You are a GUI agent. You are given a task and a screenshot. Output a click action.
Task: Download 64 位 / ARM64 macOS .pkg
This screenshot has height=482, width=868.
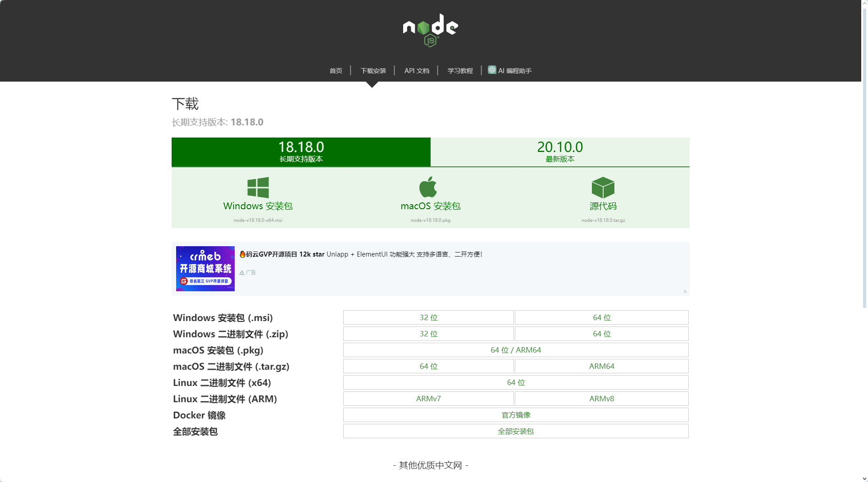coord(516,350)
